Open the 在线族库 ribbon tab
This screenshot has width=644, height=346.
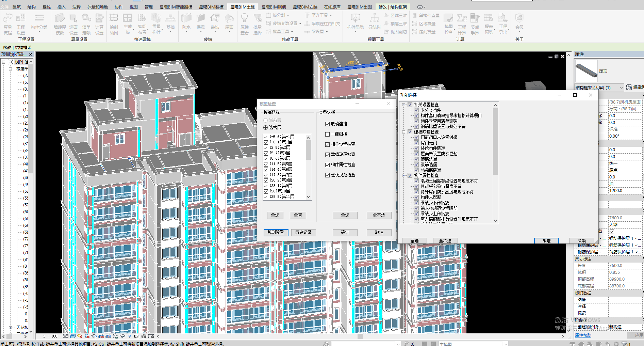pyautogui.click(x=332, y=7)
